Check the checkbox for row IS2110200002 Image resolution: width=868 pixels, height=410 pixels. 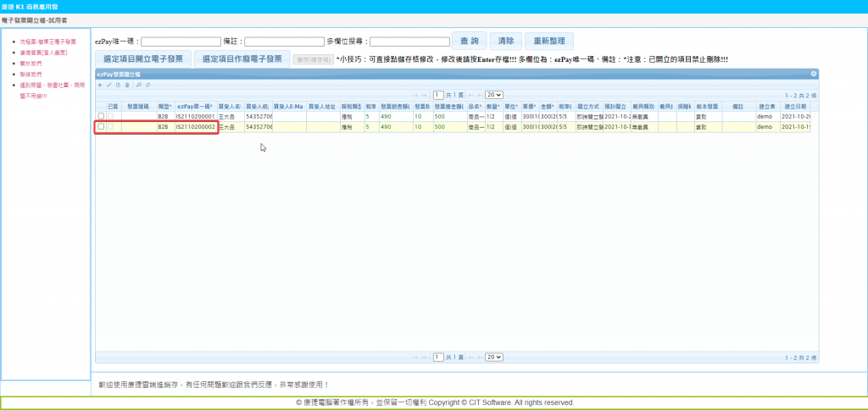tap(102, 127)
